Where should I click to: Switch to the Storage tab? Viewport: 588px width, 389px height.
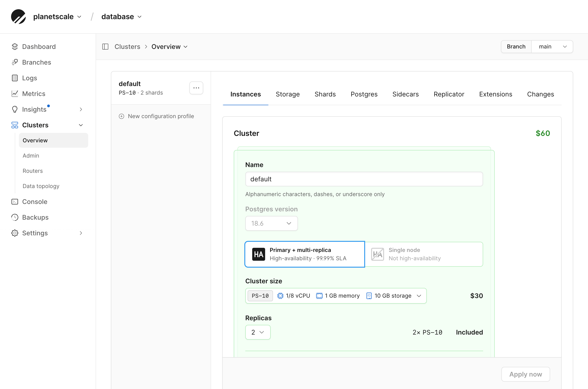(x=288, y=94)
